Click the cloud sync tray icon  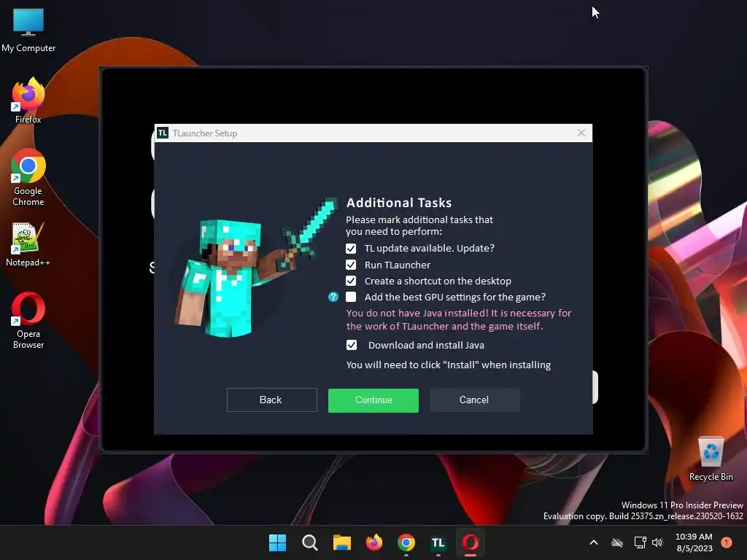[617, 542]
